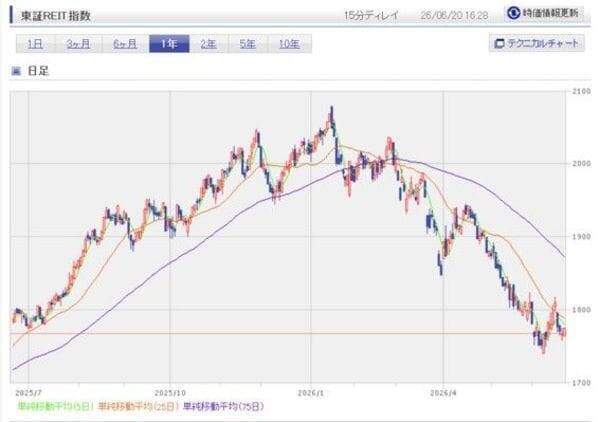Click the 時価情報更新 refresh button
The height and width of the screenshot is (422, 600).
(x=543, y=13)
